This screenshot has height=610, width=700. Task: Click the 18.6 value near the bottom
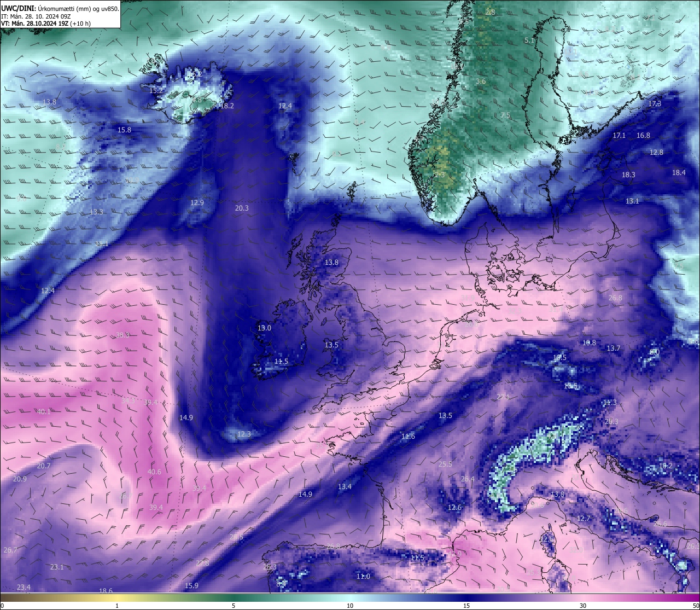[106, 591]
